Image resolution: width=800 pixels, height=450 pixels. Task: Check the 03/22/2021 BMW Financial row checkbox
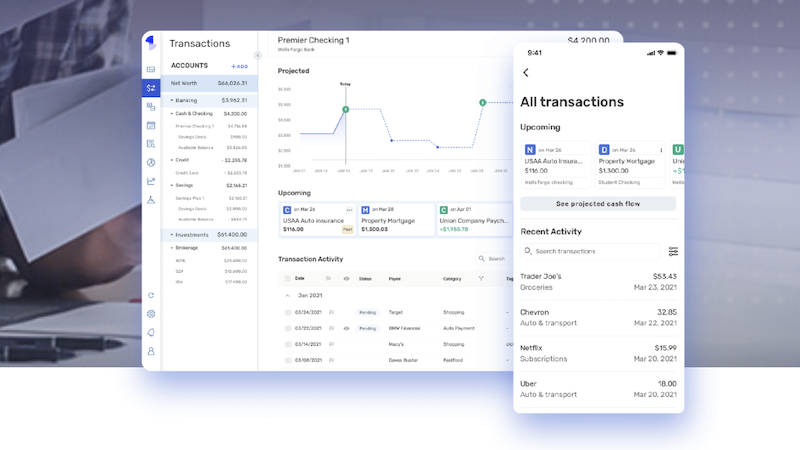(x=288, y=328)
